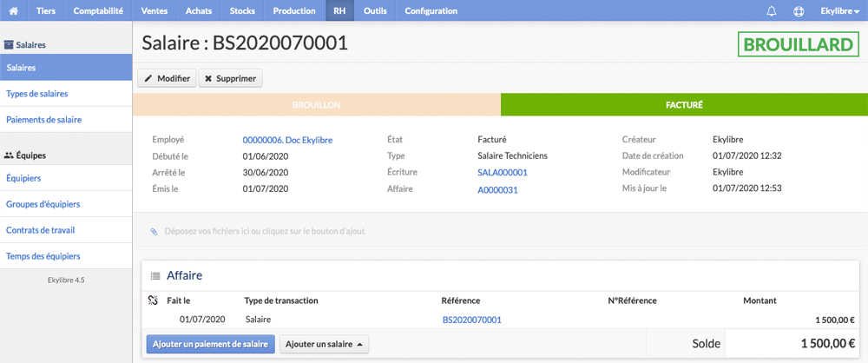Select the BROUILLON state step
The height and width of the screenshot is (363, 868).
click(x=316, y=105)
